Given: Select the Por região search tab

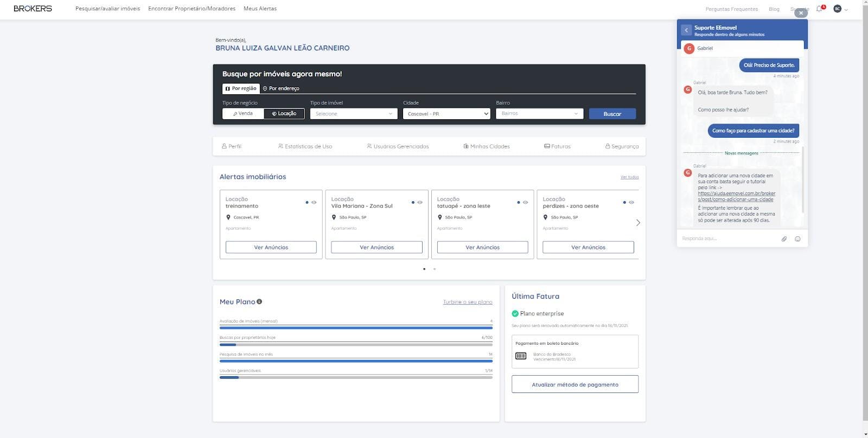Looking at the screenshot, I should (240, 88).
